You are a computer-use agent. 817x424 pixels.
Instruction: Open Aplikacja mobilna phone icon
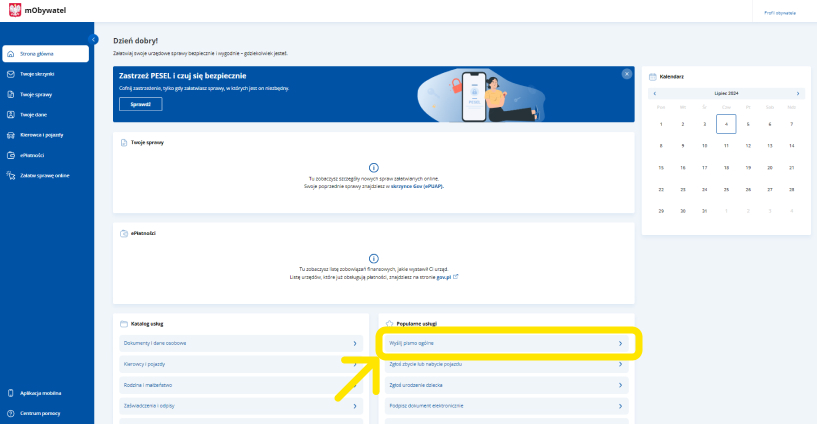point(10,393)
